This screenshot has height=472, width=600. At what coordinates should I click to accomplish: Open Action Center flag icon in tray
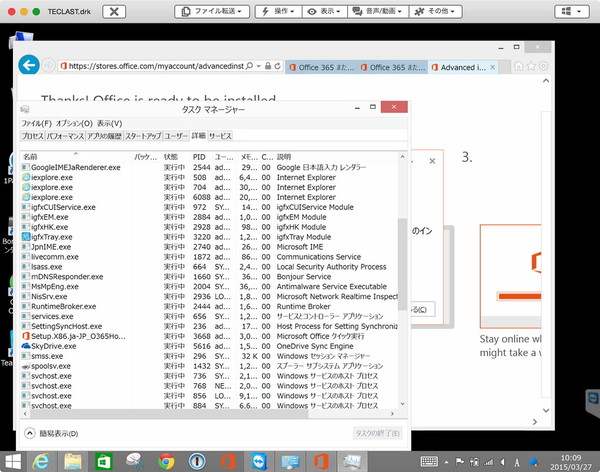click(x=460, y=462)
